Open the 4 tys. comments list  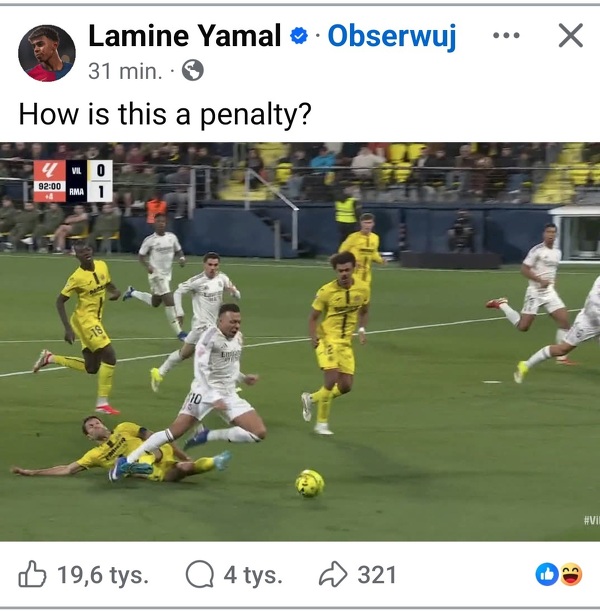point(253,575)
